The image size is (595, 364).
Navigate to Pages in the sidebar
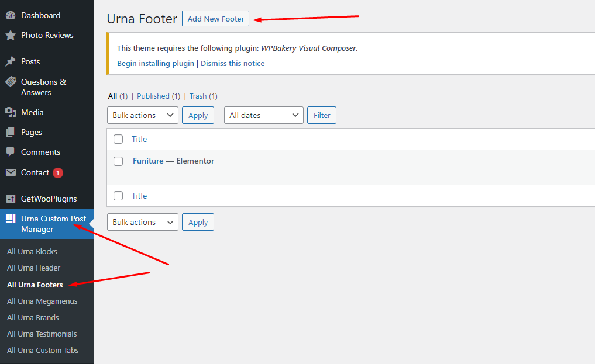pyautogui.click(x=32, y=132)
